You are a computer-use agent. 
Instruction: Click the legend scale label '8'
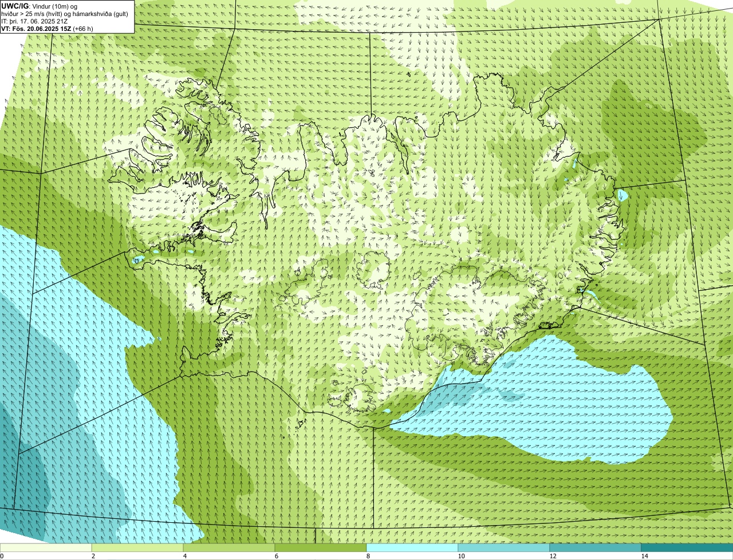368,556
